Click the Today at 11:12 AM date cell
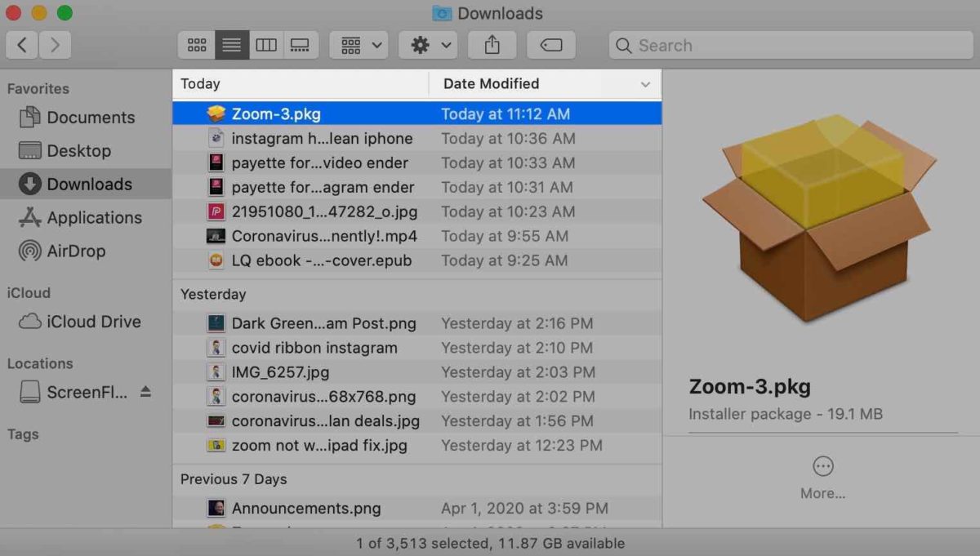The image size is (980, 556). click(x=506, y=114)
